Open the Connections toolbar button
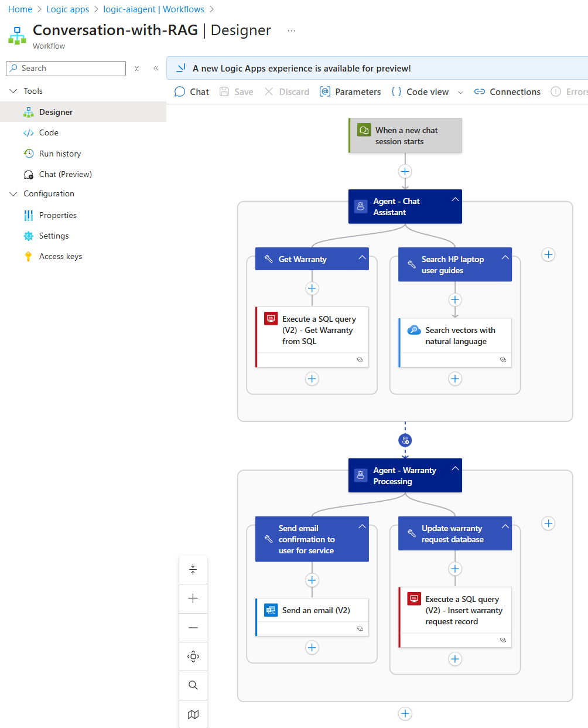The image size is (588, 728). coord(507,92)
